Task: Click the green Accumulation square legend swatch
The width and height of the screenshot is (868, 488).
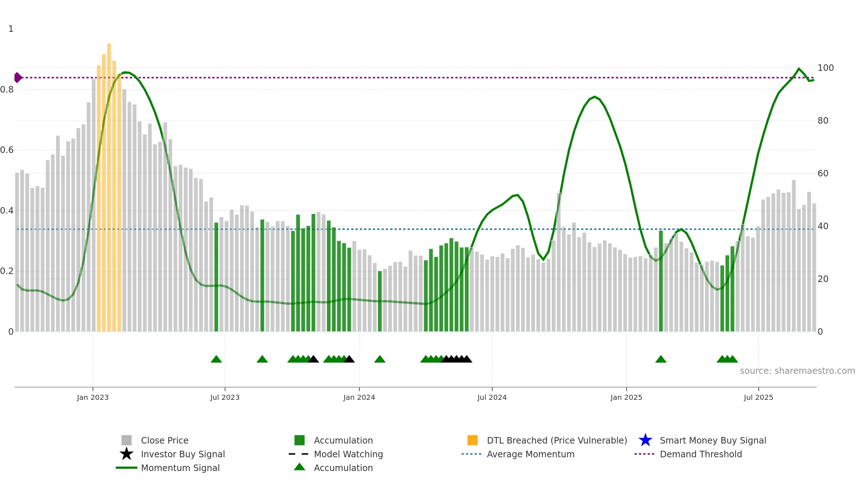Action: (x=299, y=440)
